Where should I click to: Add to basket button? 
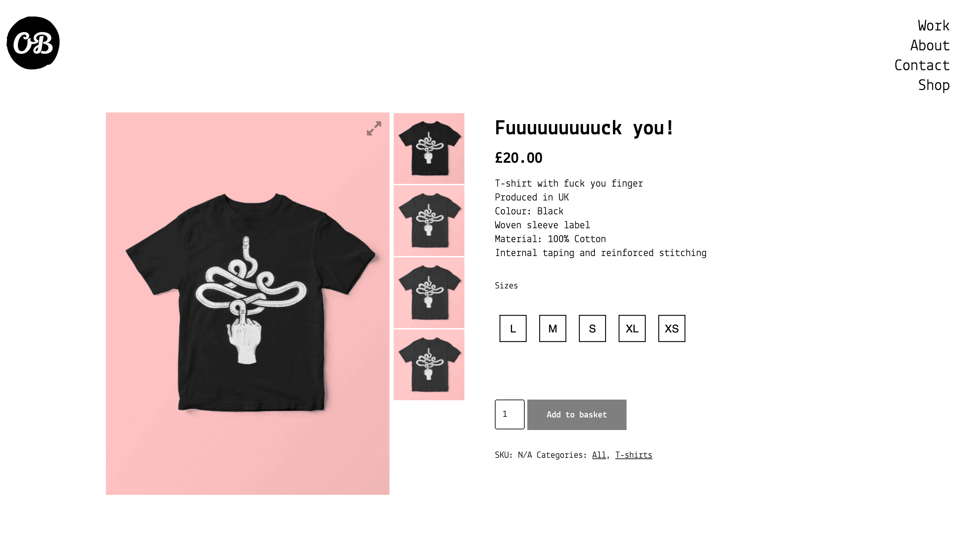(577, 415)
